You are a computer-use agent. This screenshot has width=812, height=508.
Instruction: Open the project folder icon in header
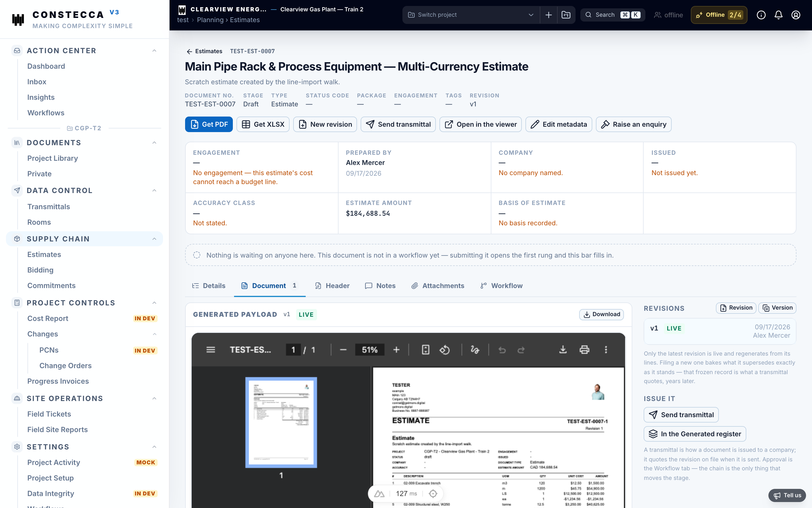pos(566,15)
